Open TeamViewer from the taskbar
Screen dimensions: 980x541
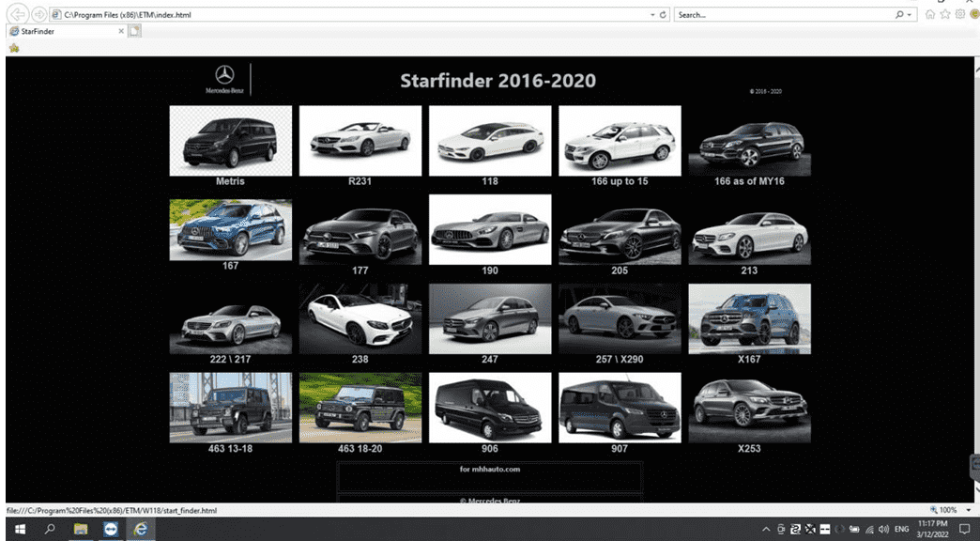tap(111, 529)
